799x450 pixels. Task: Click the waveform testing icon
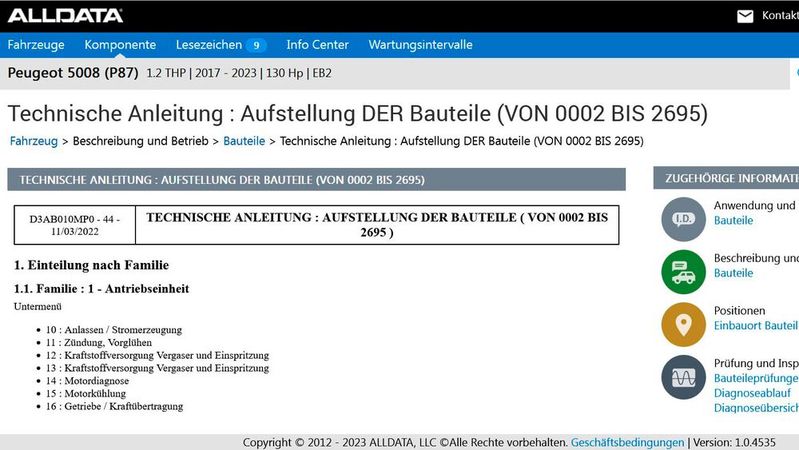click(x=683, y=377)
